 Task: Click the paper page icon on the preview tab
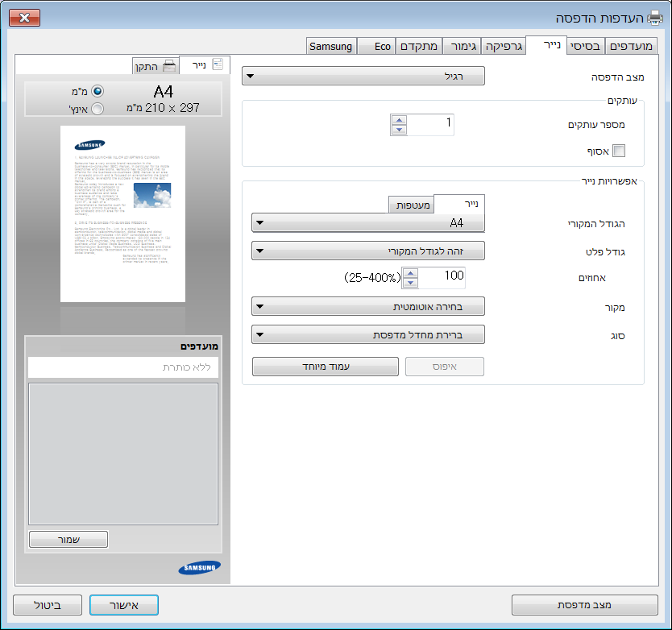click(218, 65)
